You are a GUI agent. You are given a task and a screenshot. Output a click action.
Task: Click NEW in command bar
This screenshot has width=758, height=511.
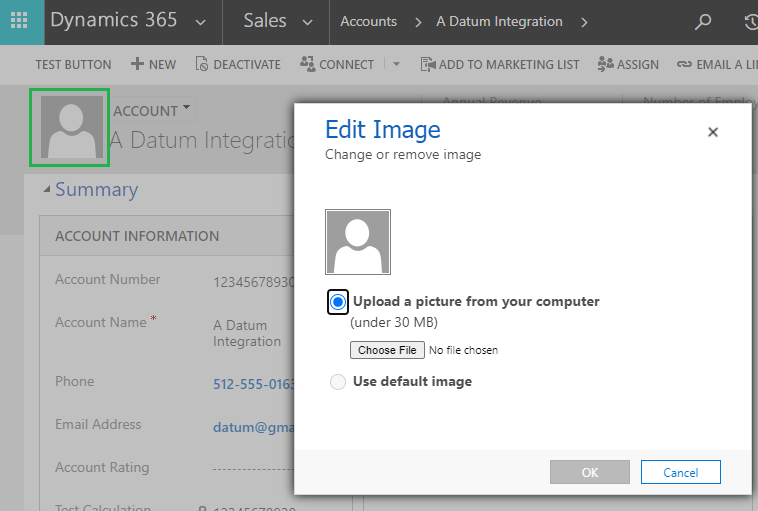(162, 65)
